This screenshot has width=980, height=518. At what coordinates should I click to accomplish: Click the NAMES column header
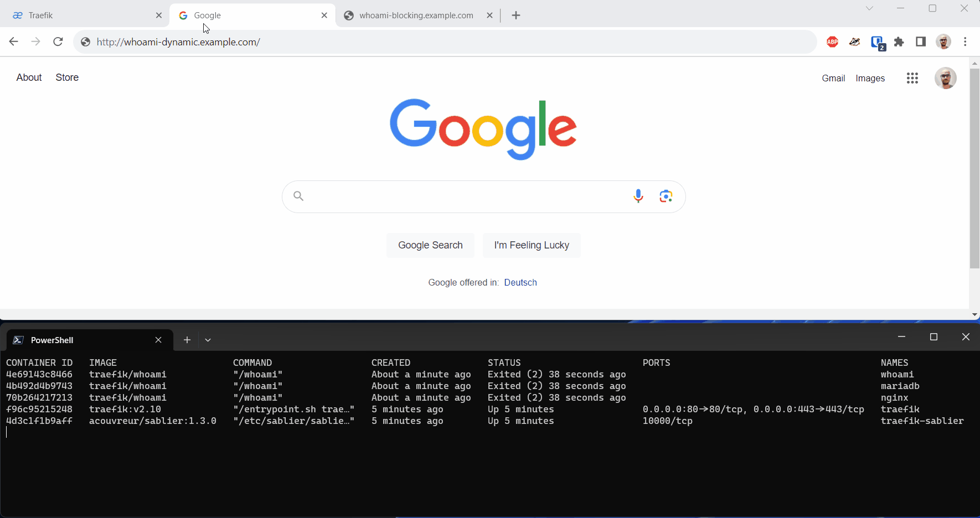[x=895, y=363]
